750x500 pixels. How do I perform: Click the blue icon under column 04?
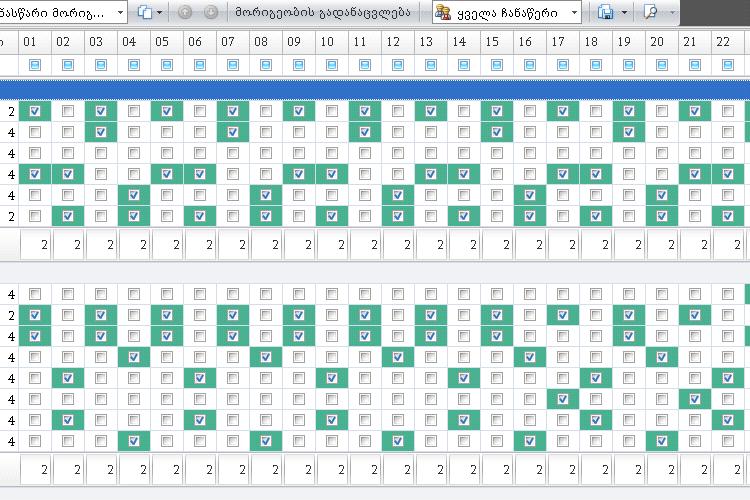click(134, 65)
